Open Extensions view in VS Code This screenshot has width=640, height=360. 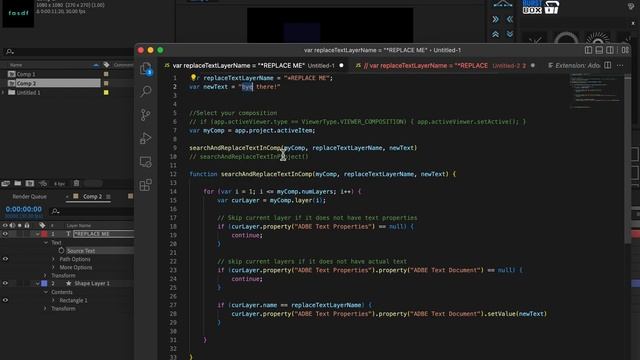click(x=146, y=185)
